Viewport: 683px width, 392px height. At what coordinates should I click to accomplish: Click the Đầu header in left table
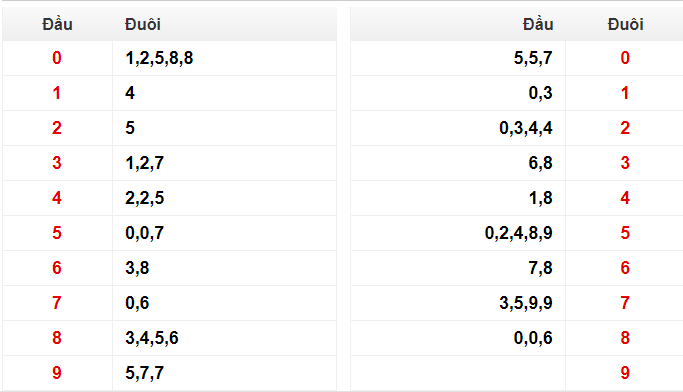coord(57,24)
